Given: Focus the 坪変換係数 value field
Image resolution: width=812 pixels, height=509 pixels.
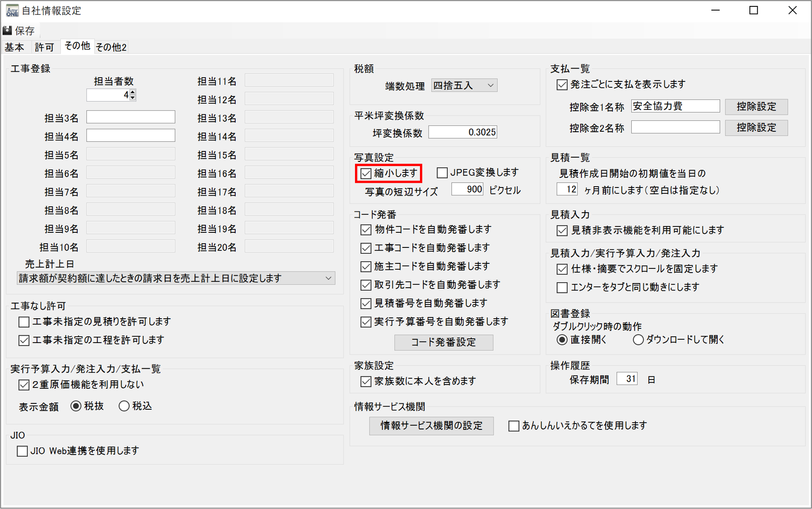Looking at the screenshot, I should pos(462,132).
